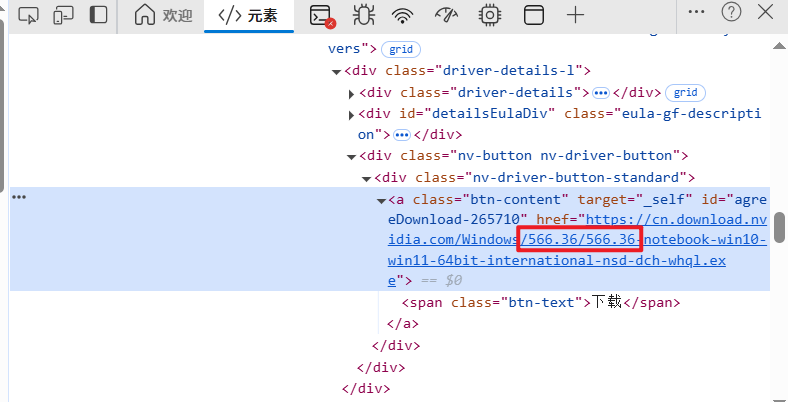The height and width of the screenshot is (402, 788).
Task: Open the Memory chip icon
Action: click(x=489, y=15)
